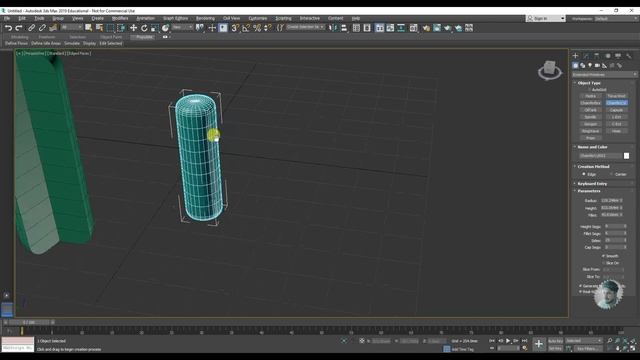The height and width of the screenshot is (360, 640).
Task: Open the View reference coordinate dropdown
Action: coord(182,27)
